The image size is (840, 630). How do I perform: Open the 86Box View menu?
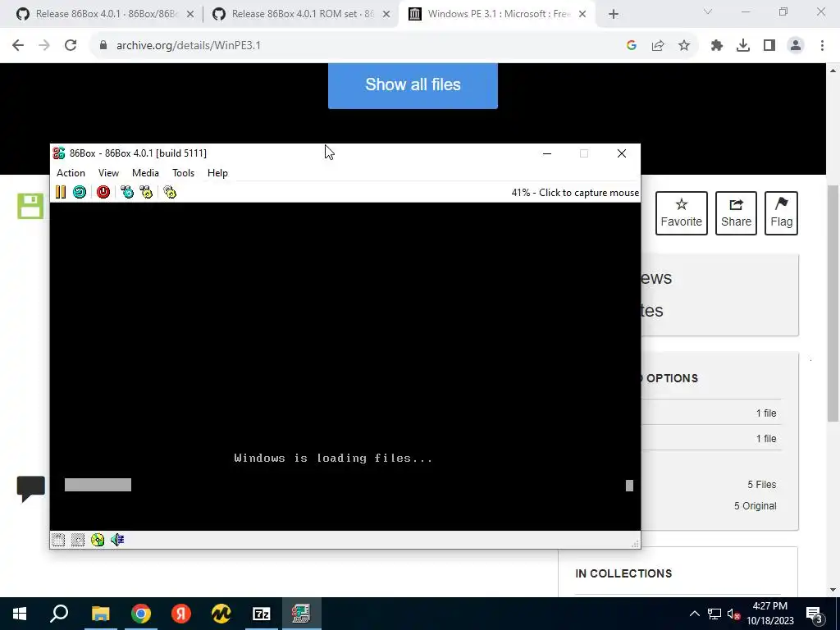click(x=108, y=173)
